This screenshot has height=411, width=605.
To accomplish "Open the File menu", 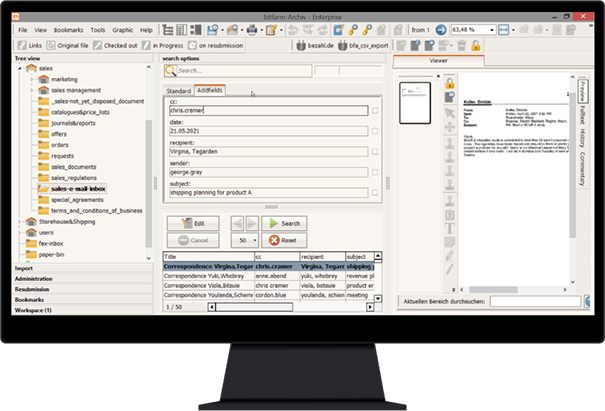I will (x=23, y=30).
